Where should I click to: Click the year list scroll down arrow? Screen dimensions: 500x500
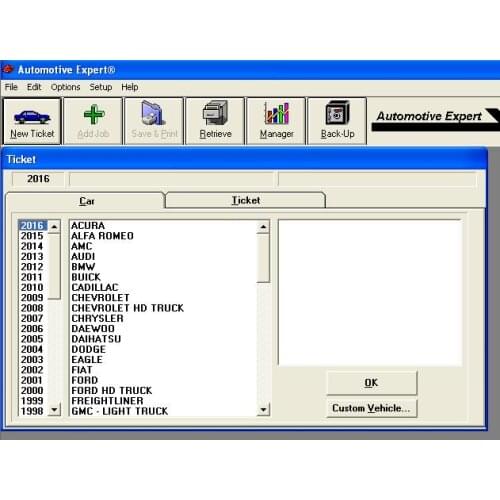(x=54, y=409)
